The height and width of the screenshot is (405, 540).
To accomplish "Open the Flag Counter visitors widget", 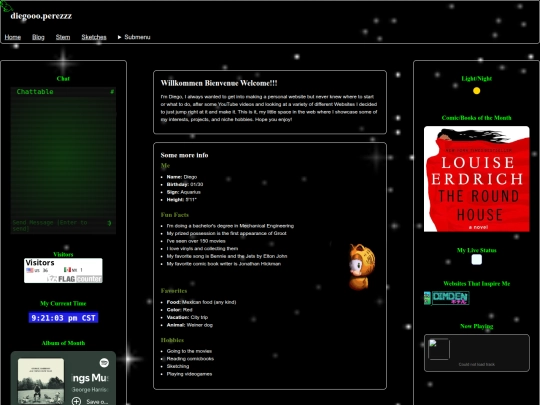I will tap(63, 271).
